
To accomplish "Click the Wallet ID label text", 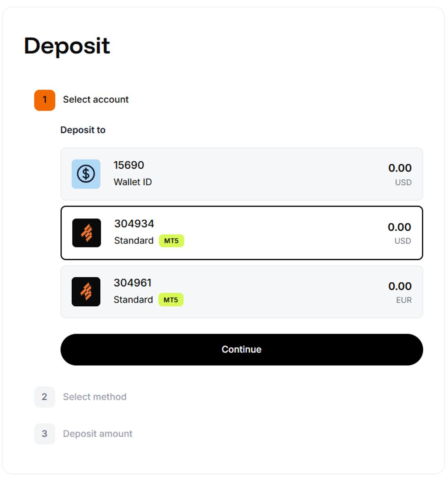I will (x=133, y=182).
